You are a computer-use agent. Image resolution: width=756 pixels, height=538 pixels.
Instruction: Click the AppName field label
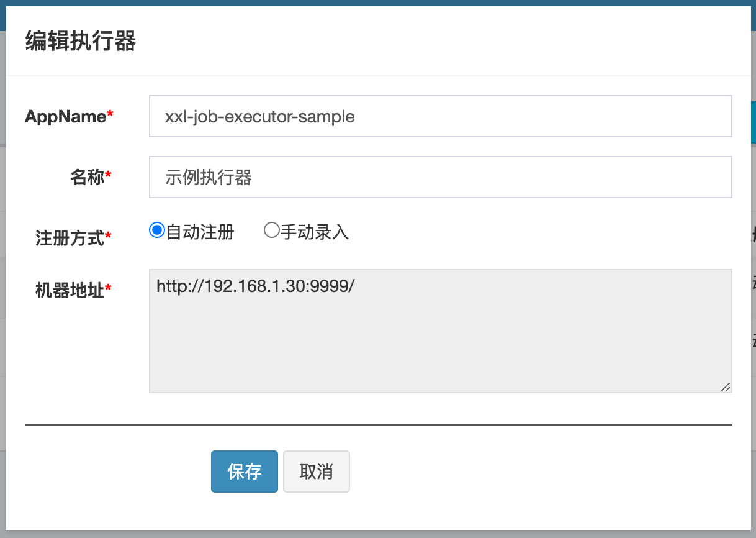[x=65, y=116]
